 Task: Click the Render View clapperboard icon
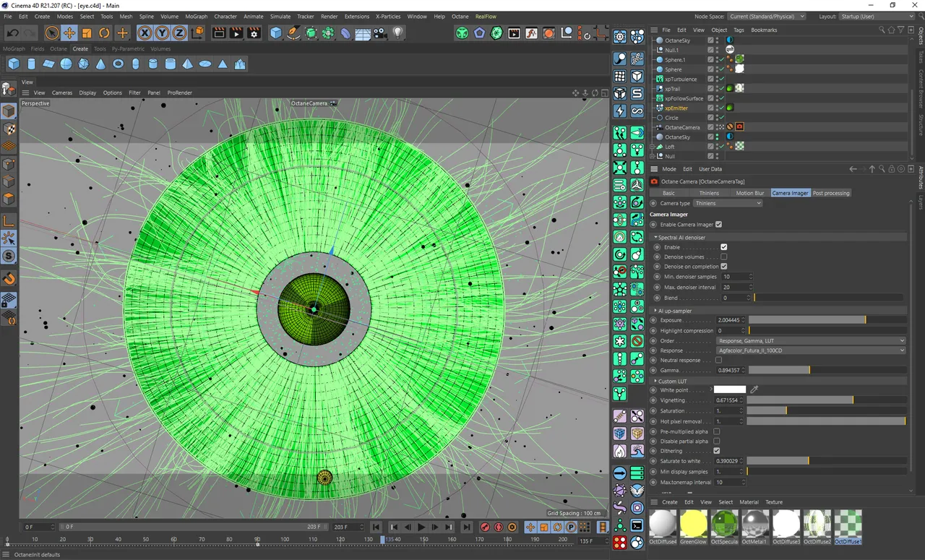click(219, 33)
